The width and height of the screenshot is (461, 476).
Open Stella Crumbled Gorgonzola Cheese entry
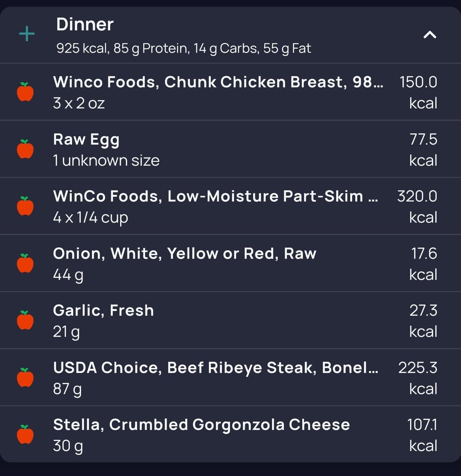click(201, 425)
